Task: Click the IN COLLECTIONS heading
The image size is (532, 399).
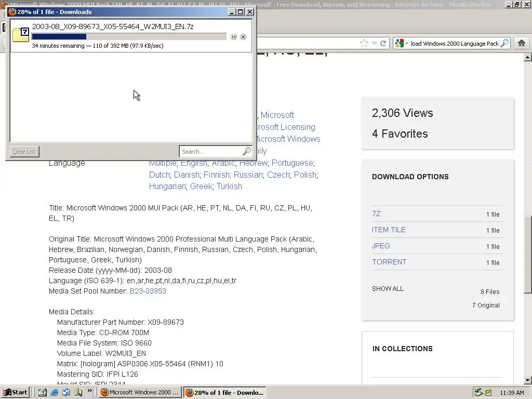Action: pos(403,349)
